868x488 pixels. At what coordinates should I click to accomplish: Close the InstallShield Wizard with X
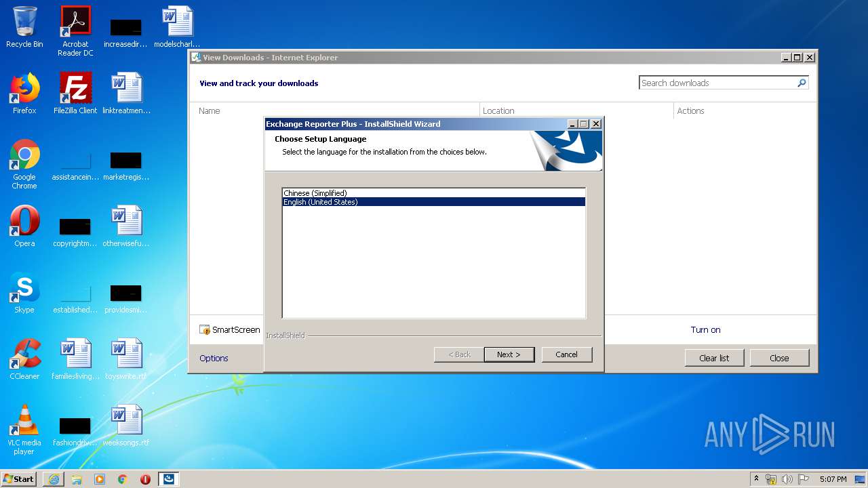pos(596,124)
